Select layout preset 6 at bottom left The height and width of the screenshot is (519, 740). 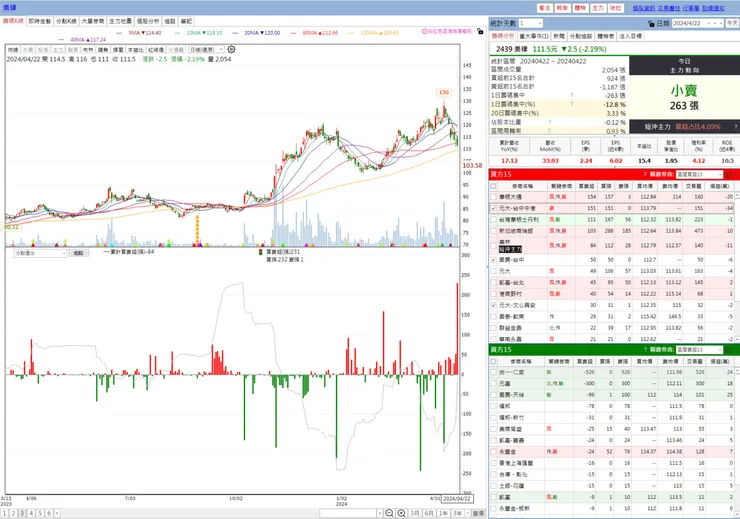coord(49,513)
